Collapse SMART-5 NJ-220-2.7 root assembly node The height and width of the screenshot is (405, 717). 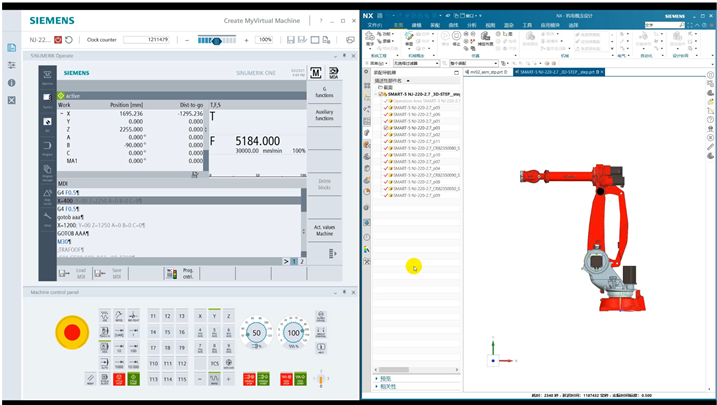pos(376,94)
